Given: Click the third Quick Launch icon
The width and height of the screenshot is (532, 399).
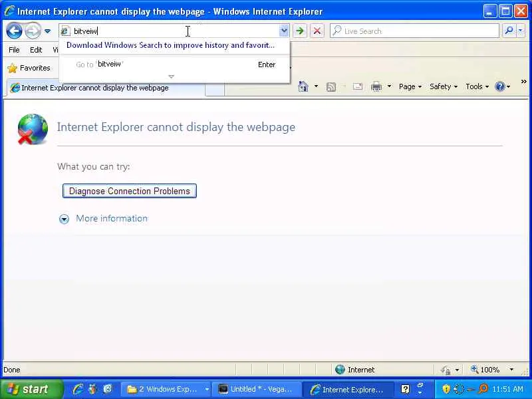Looking at the screenshot, I should pyautogui.click(x=108, y=389).
